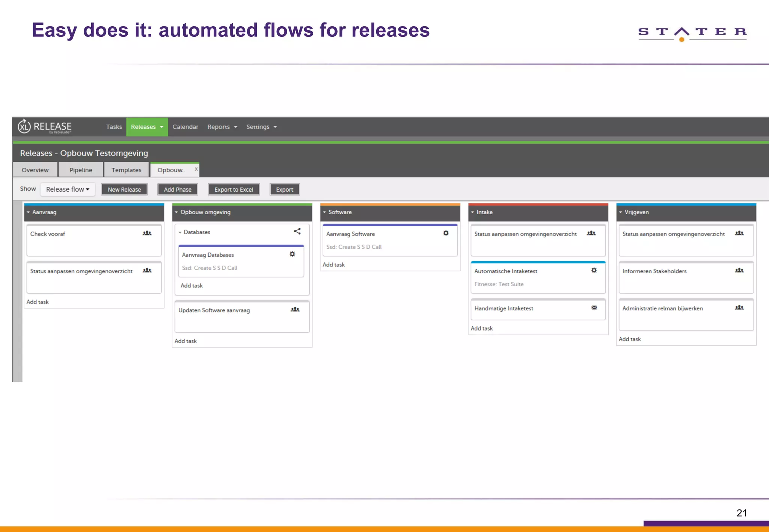Click the Fitnesse: Test Suite subtitle

[499, 284]
